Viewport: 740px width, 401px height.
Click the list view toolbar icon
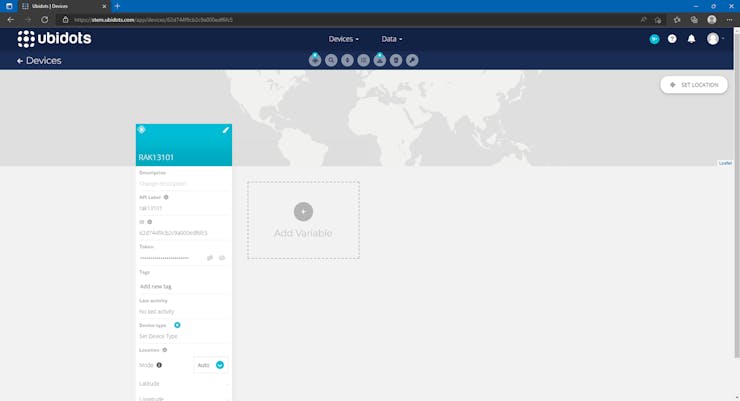tap(363, 60)
